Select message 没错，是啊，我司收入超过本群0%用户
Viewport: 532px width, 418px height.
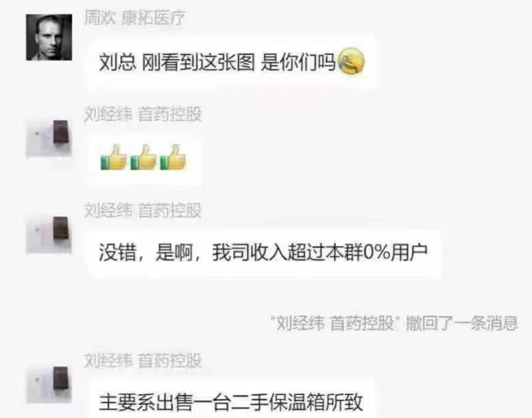pos(264,253)
